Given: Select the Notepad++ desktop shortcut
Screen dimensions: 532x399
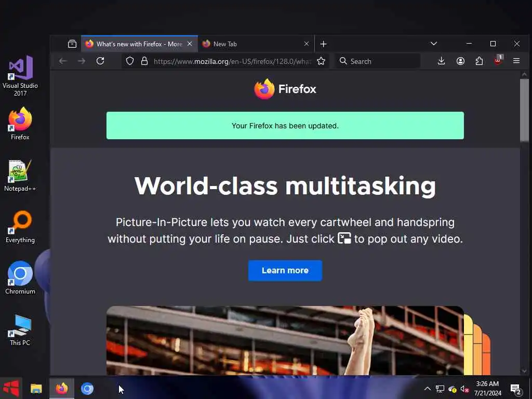Looking at the screenshot, I should [x=20, y=176].
